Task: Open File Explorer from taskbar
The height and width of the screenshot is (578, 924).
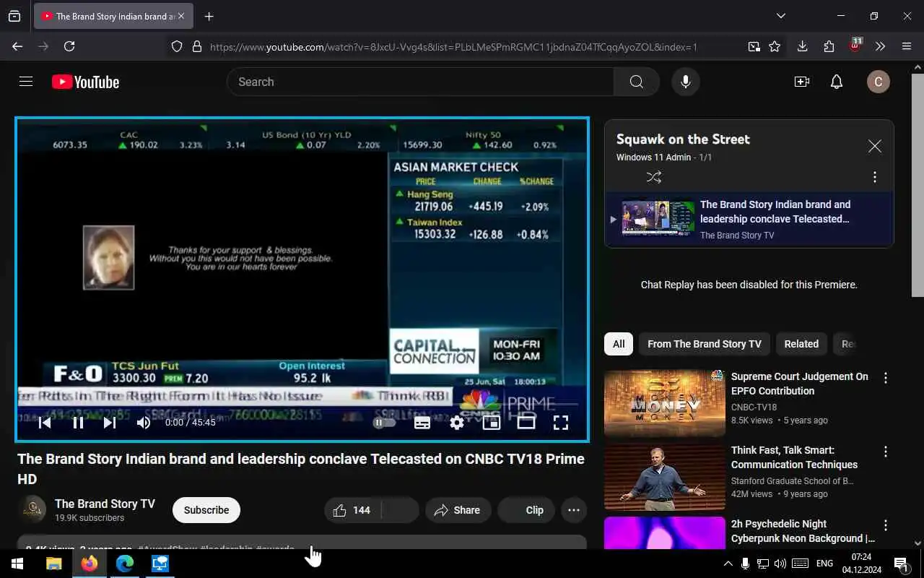Action: coord(53,564)
